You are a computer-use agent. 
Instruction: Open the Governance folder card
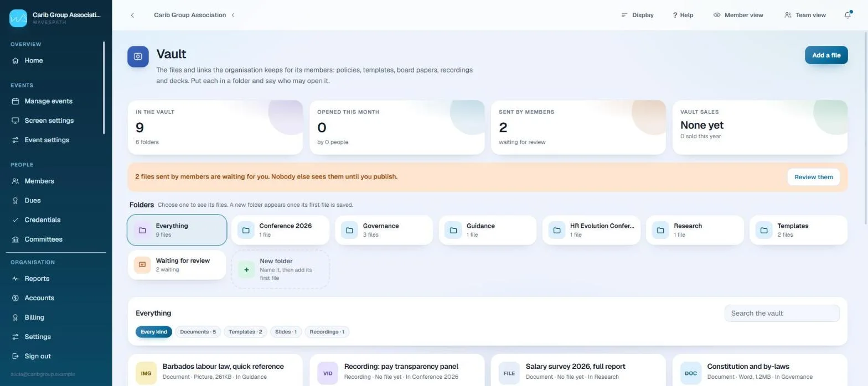[384, 230]
